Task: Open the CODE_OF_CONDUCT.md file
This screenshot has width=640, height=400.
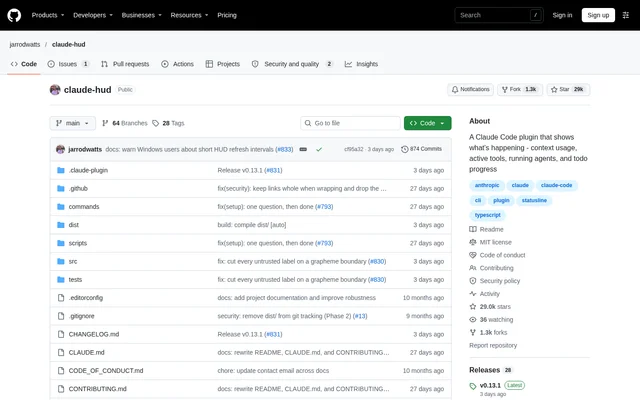Action: (106, 371)
